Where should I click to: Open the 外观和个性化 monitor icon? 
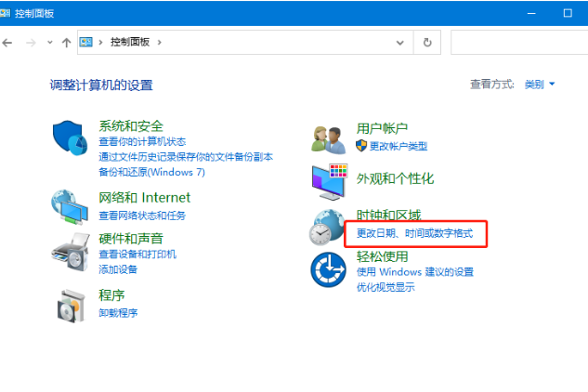pyautogui.click(x=329, y=181)
